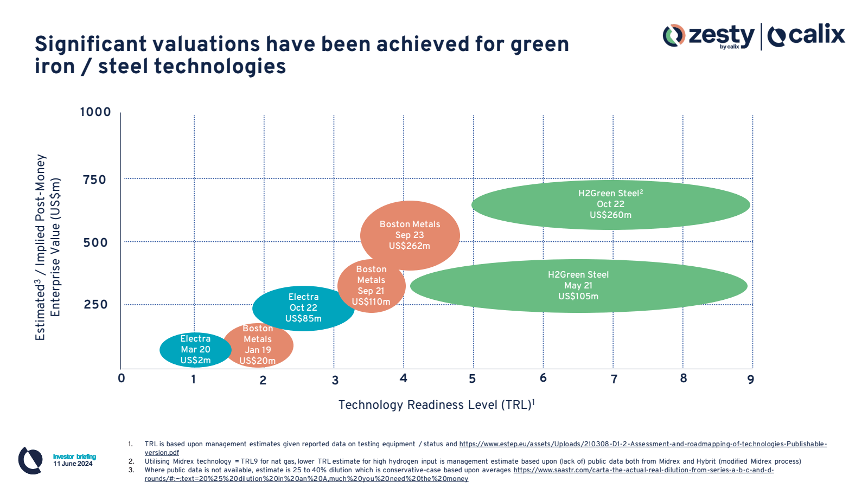
Task: Click the 250 y-axis label
Action: 95,304
